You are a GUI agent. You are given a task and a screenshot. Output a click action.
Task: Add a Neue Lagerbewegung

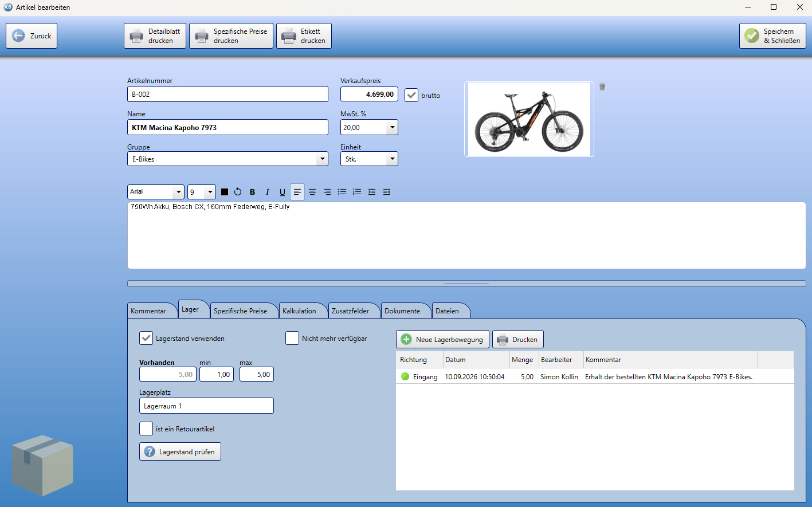pos(442,339)
